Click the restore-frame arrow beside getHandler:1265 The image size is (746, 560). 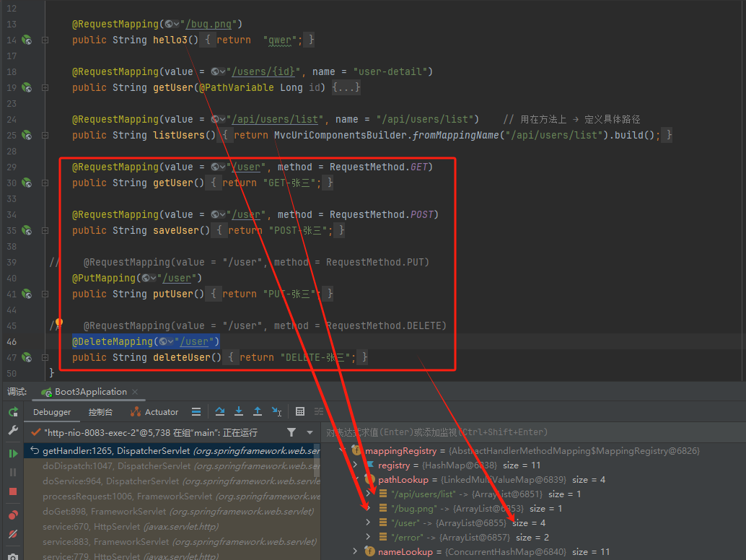coord(34,450)
